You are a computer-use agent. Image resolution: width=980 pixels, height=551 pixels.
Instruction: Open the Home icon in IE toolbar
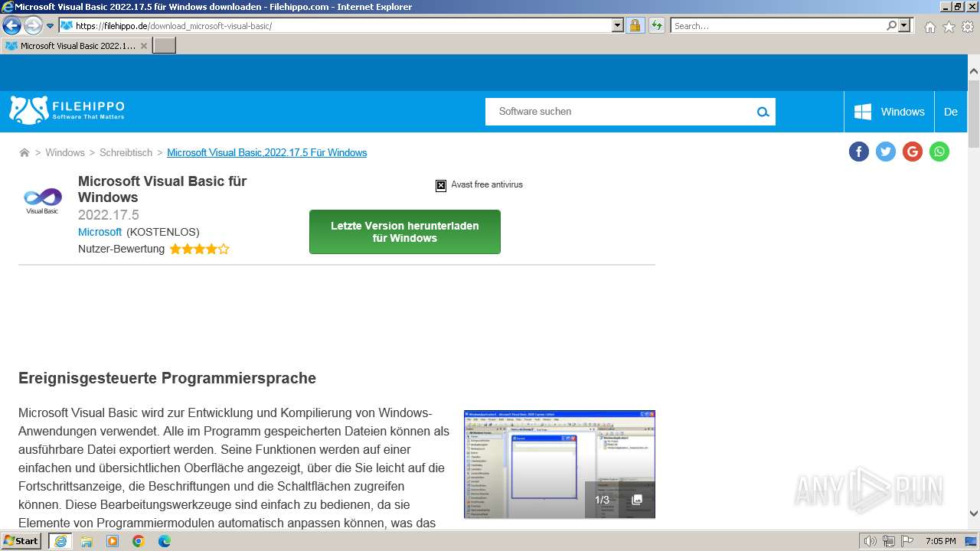click(929, 27)
